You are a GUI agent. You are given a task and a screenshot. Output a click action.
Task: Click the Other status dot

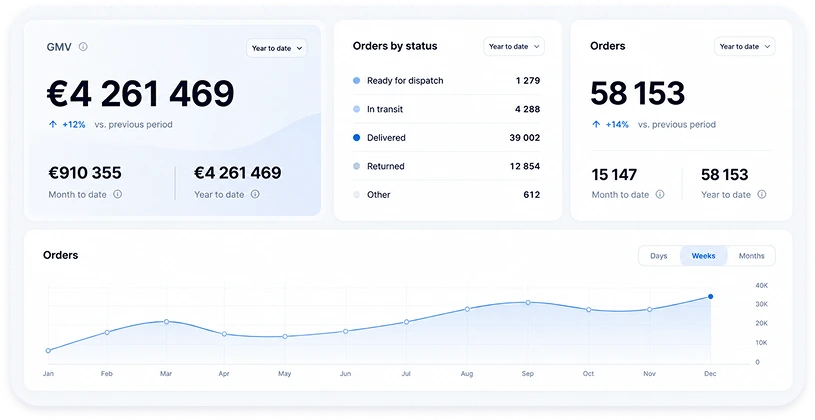[357, 195]
